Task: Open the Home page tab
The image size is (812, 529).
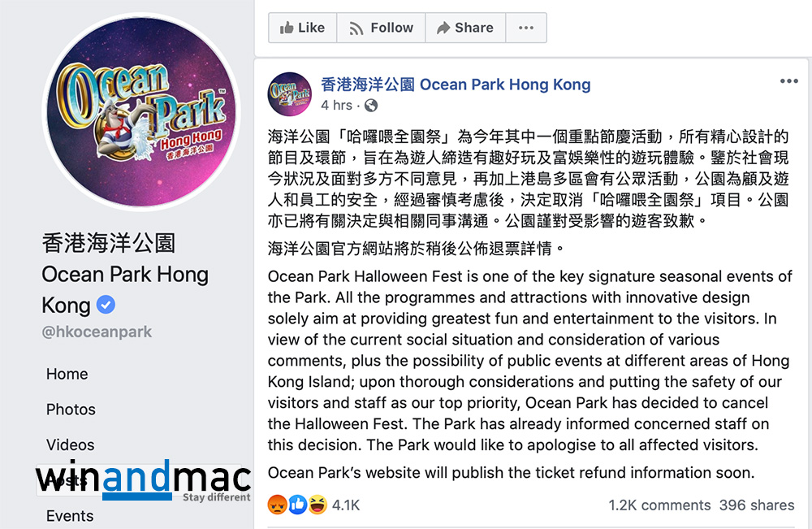Action: pos(67,375)
